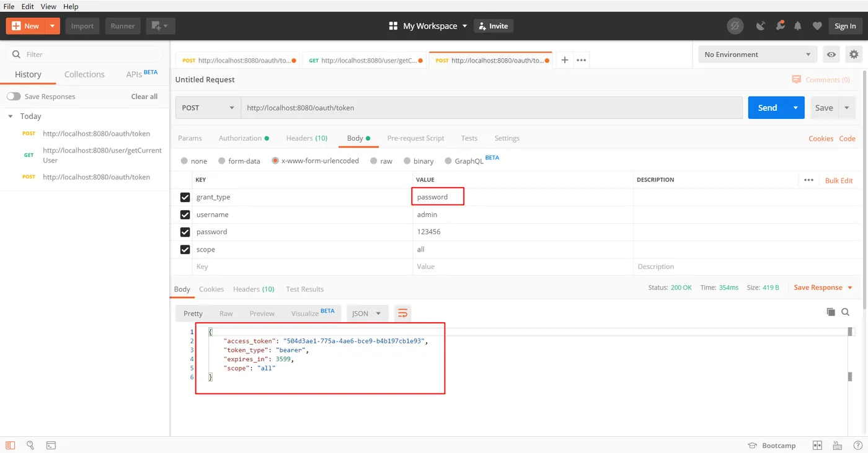Open the View menu

tap(48, 6)
